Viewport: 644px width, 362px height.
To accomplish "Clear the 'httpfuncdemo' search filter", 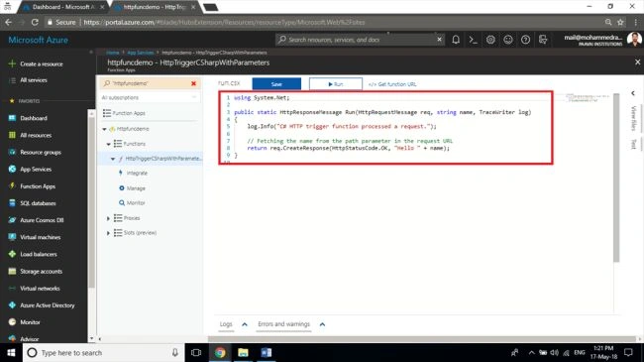I will (193, 83).
